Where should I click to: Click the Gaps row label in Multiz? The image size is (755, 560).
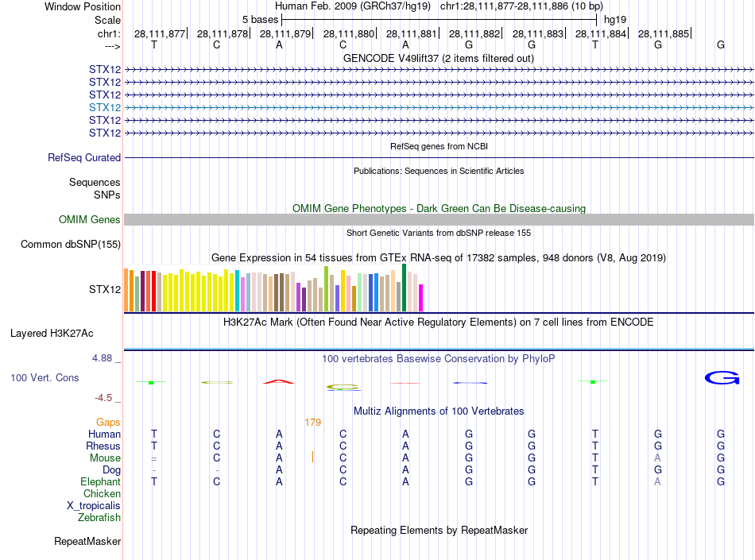[x=108, y=423]
